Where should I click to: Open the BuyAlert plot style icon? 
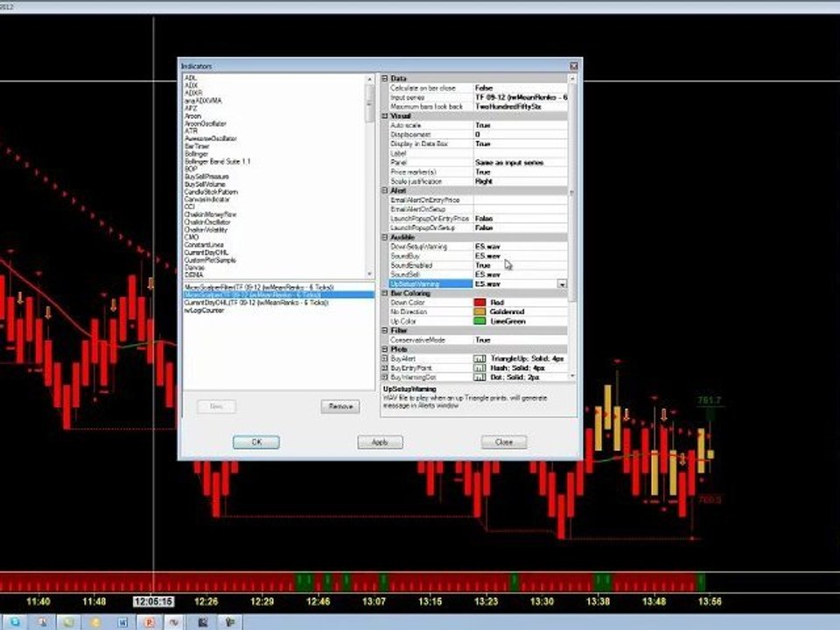click(479, 359)
